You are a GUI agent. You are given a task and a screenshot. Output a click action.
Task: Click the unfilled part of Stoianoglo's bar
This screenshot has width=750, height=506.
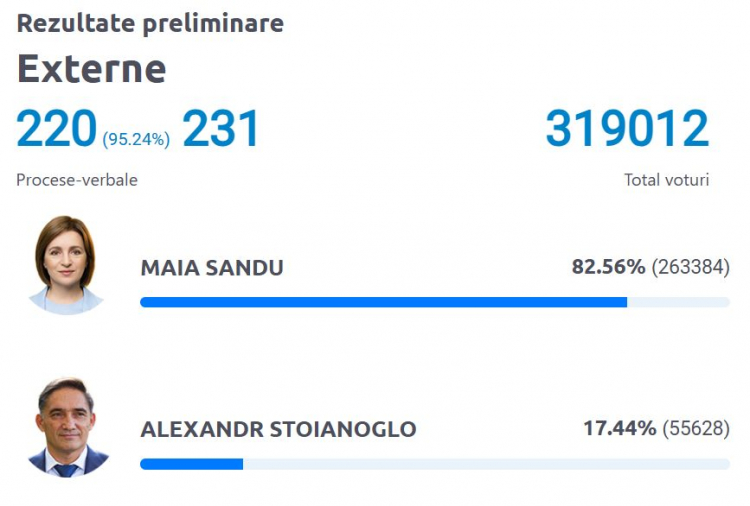tap(486, 464)
